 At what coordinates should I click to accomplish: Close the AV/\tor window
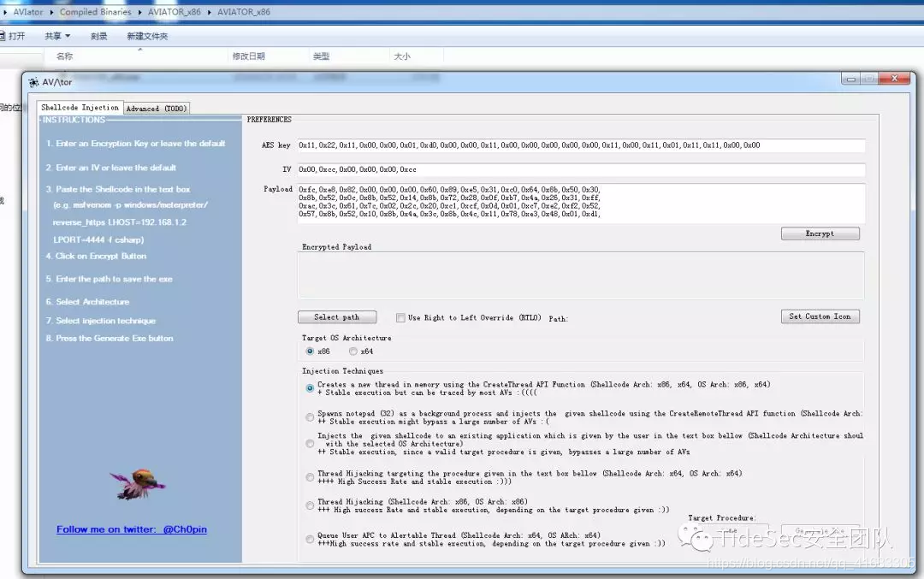895,79
